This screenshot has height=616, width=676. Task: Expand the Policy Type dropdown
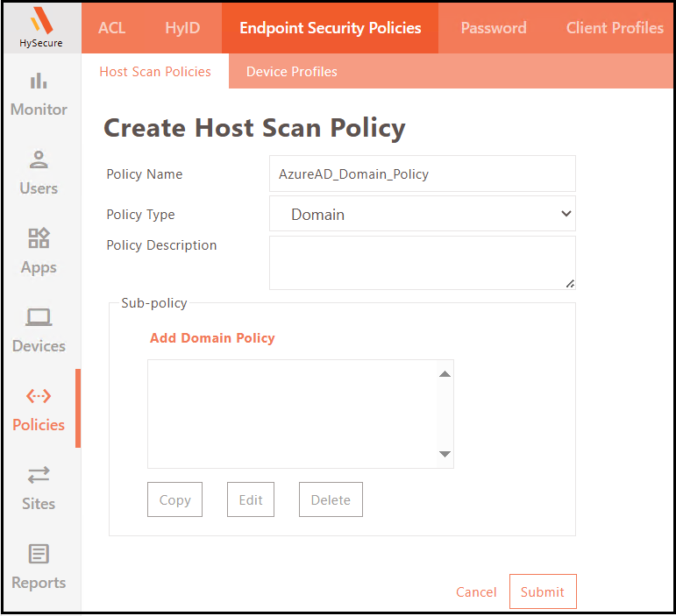[x=422, y=214]
